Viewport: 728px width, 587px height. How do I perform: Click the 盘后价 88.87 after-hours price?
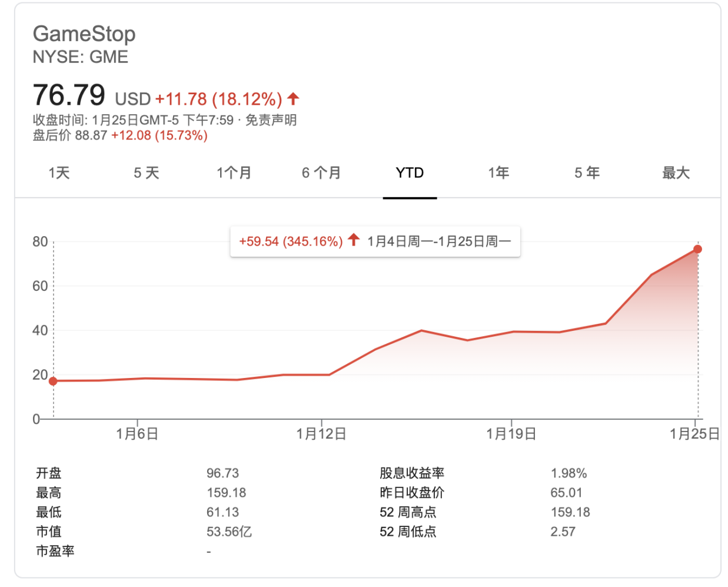[x=70, y=135]
